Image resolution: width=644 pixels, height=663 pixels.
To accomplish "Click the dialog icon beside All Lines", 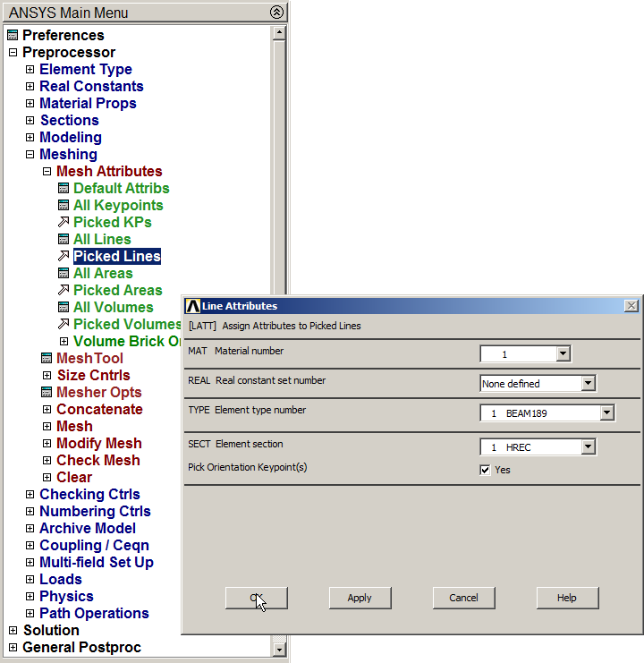I will point(64,240).
